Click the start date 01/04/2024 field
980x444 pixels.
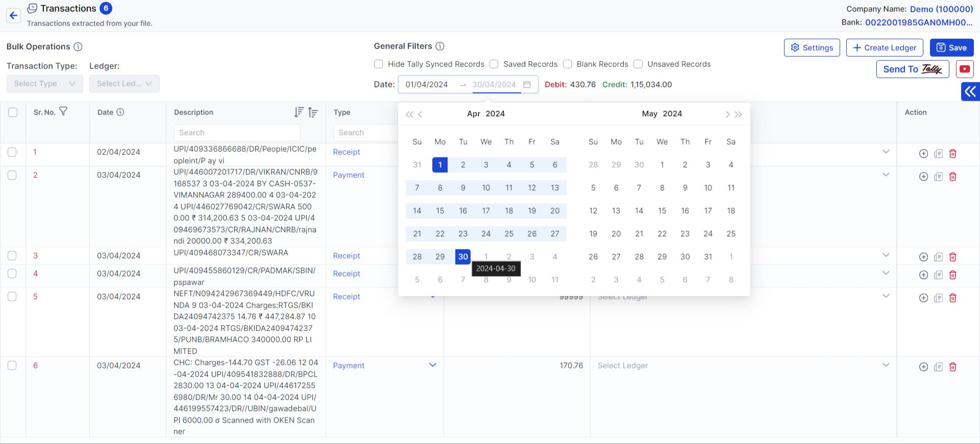(427, 84)
